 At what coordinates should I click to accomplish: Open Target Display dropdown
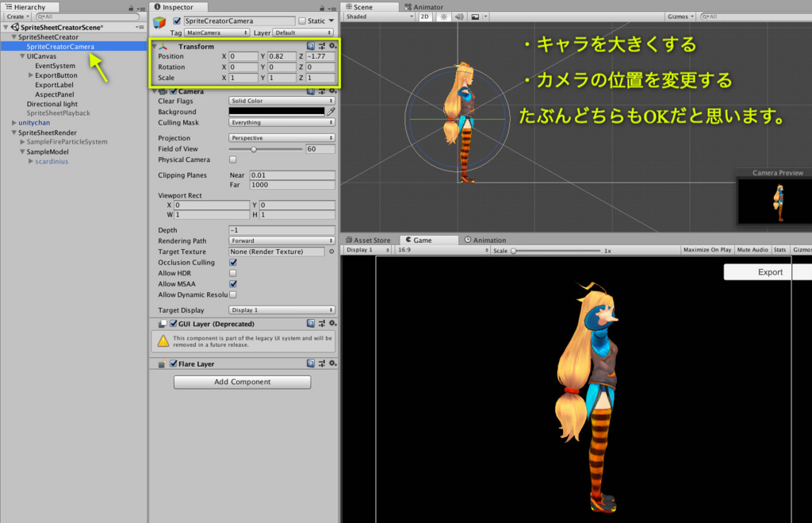coord(282,310)
